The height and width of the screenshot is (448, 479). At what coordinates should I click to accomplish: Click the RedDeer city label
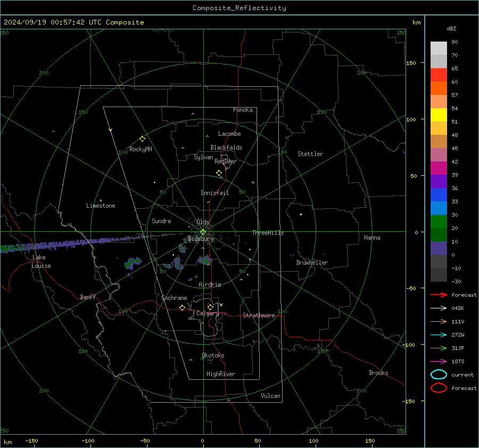(x=226, y=161)
